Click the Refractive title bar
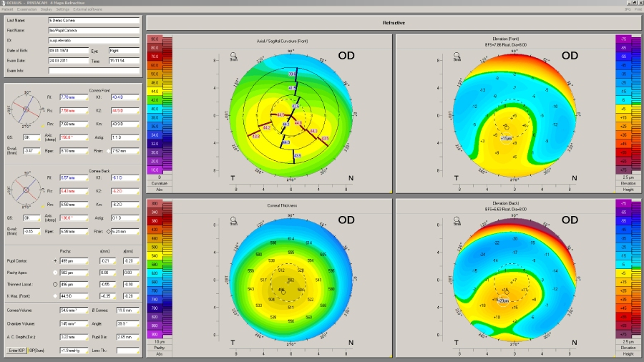The width and height of the screenshot is (644, 362). (x=394, y=23)
